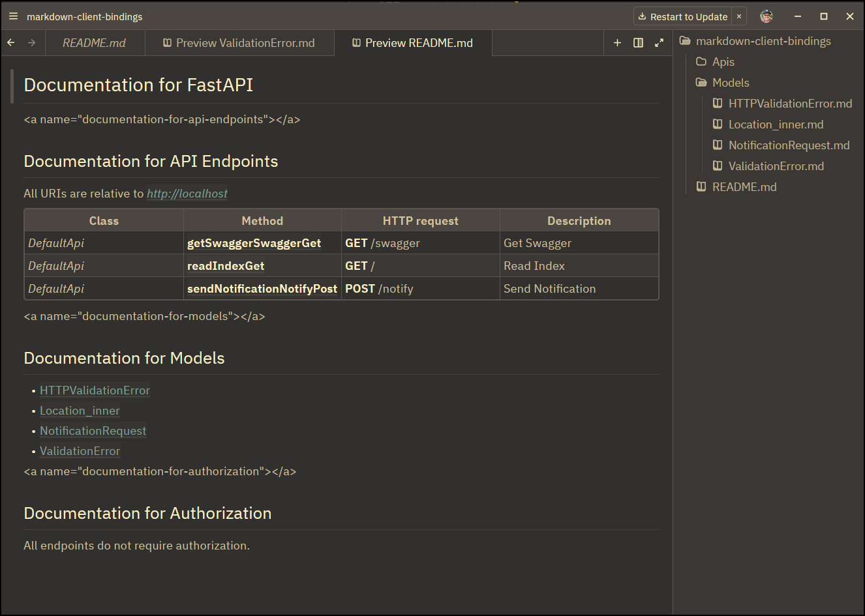Click the GET /swagger table cell
Screen dimensions: 865x616
coord(421,243)
